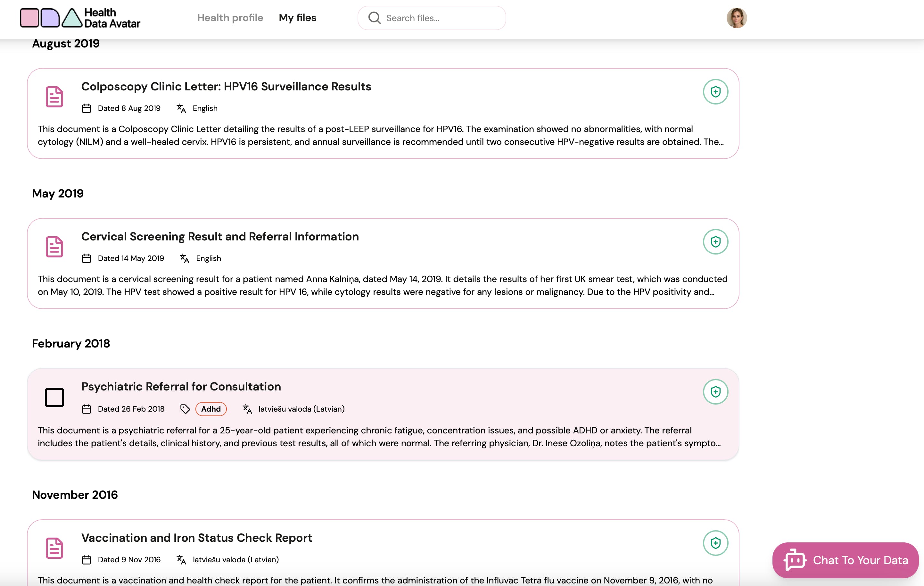Click the Adhd tag label
This screenshot has width=924, height=586.
pyautogui.click(x=211, y=409)
